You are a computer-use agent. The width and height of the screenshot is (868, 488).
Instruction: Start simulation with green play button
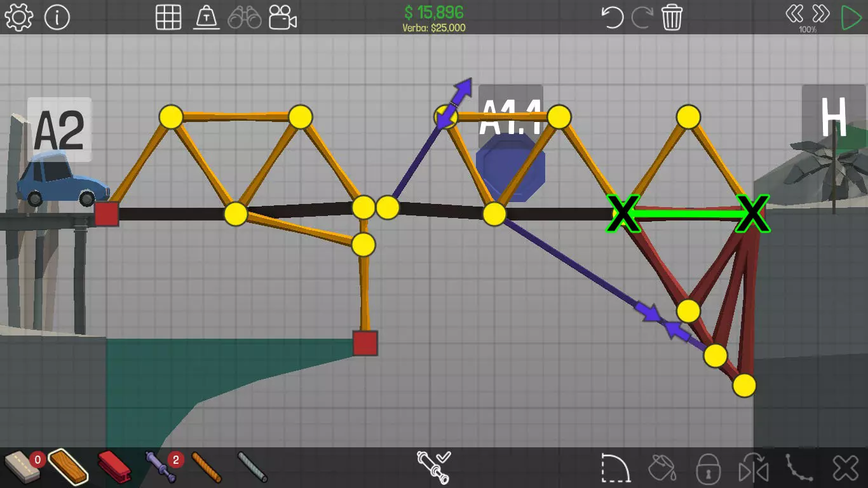click(x=850, y=18)
